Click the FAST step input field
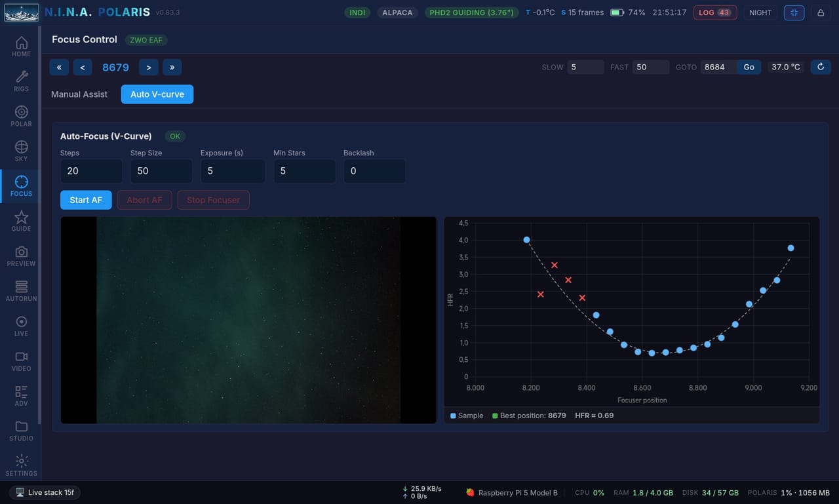This screenshot has height=504, width=839. point(651,67)
